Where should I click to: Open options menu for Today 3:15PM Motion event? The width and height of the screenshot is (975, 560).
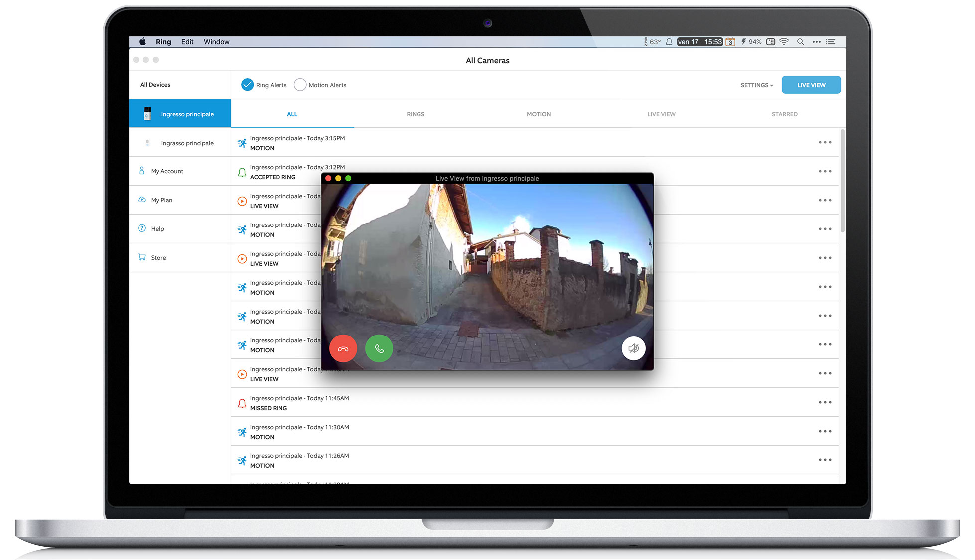point(825,142)
